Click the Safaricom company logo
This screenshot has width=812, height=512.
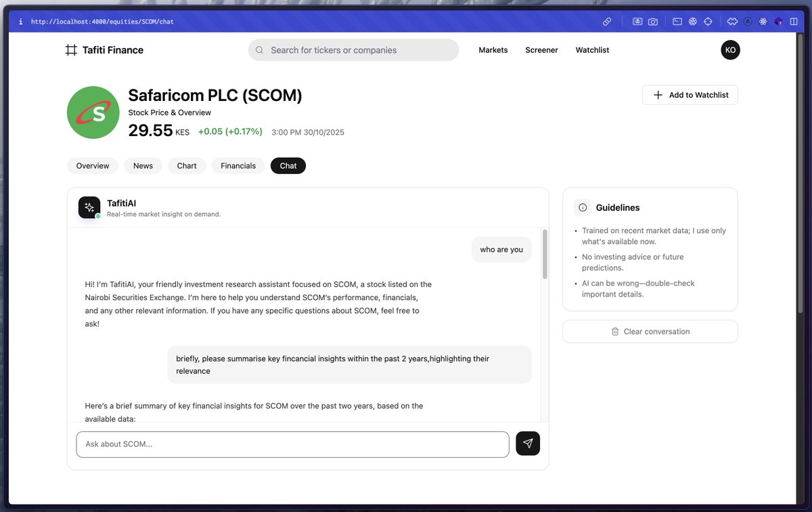93,112
